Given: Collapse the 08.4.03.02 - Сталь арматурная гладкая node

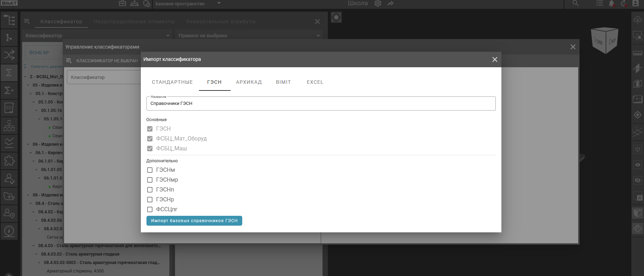Looking at the screenshot, I should tap(37, 254).
